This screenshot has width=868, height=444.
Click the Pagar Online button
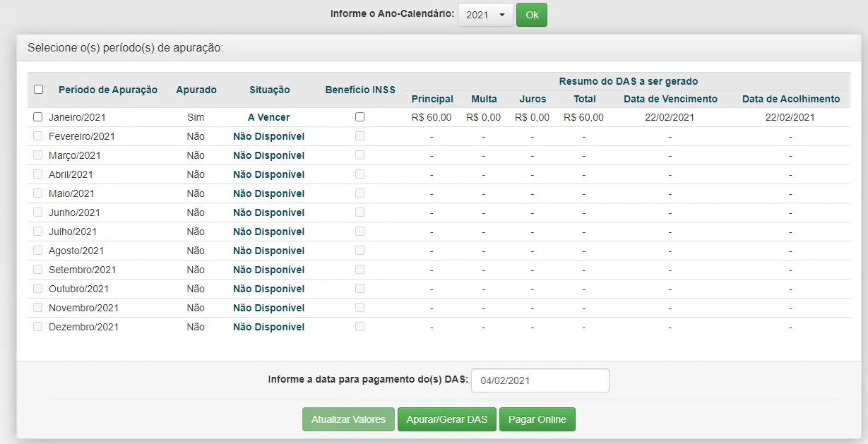coord(537,419)
